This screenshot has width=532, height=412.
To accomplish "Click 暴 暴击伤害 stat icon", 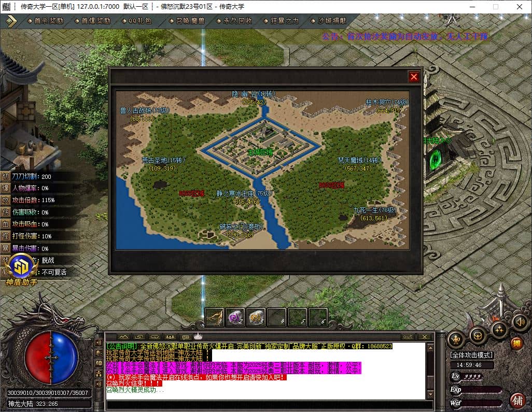I will (5, 248).
